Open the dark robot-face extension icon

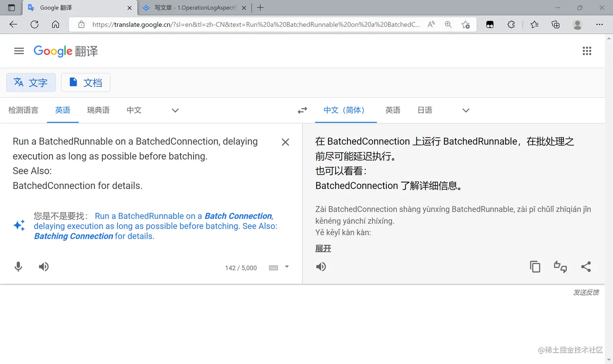490,24
